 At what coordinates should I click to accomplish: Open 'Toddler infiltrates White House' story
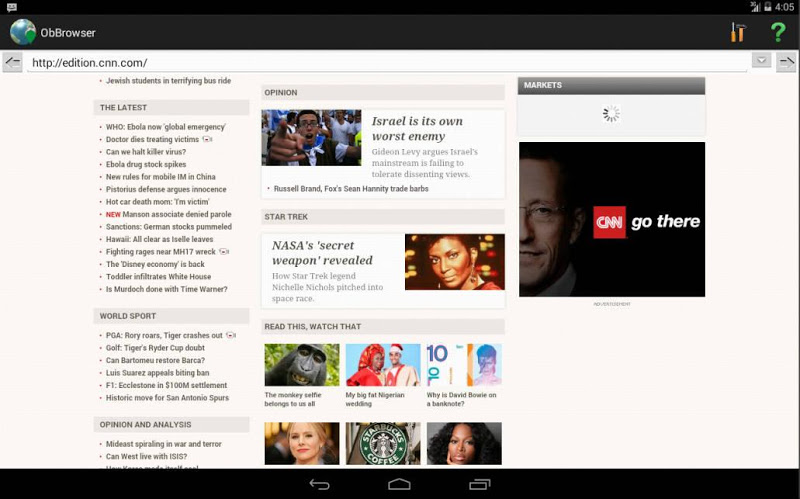[159, 277]
